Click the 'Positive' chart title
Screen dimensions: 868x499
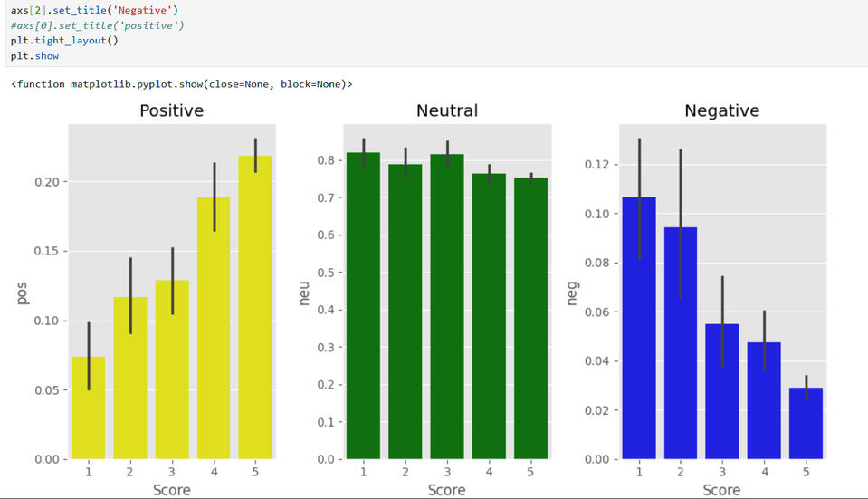(x=171, y=110)
